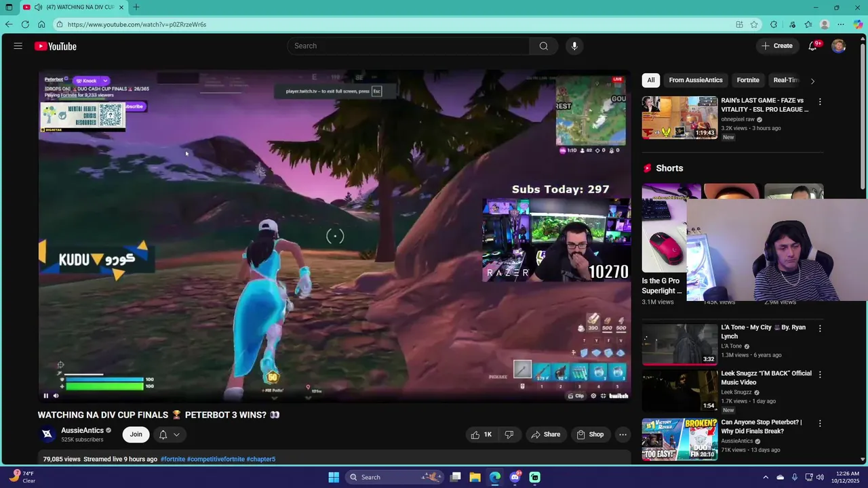
Task: Close the YouTube browser tab
Action: click(x=122, y=7)
